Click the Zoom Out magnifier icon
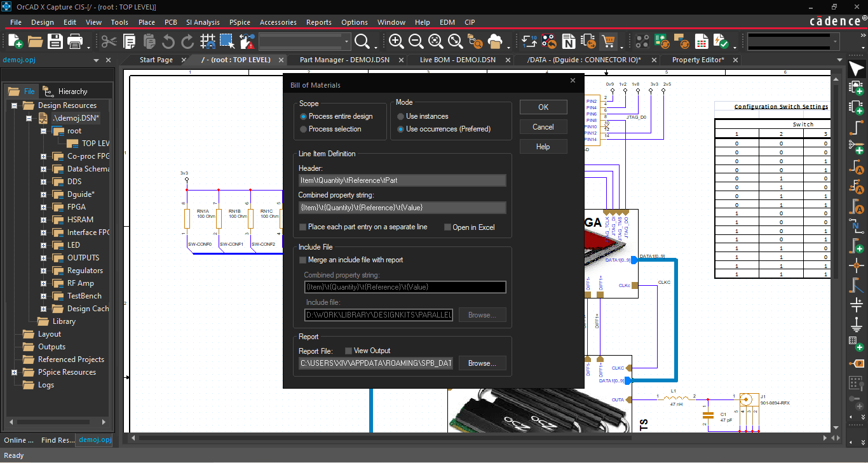The width and height of the screenshot is (868, 463). 416,42
